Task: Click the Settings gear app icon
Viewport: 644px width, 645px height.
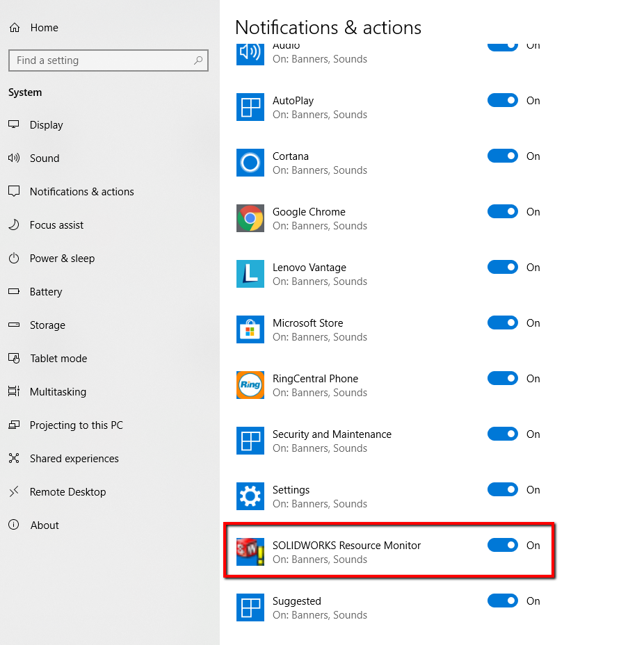Action: click(x=250, y=496)
